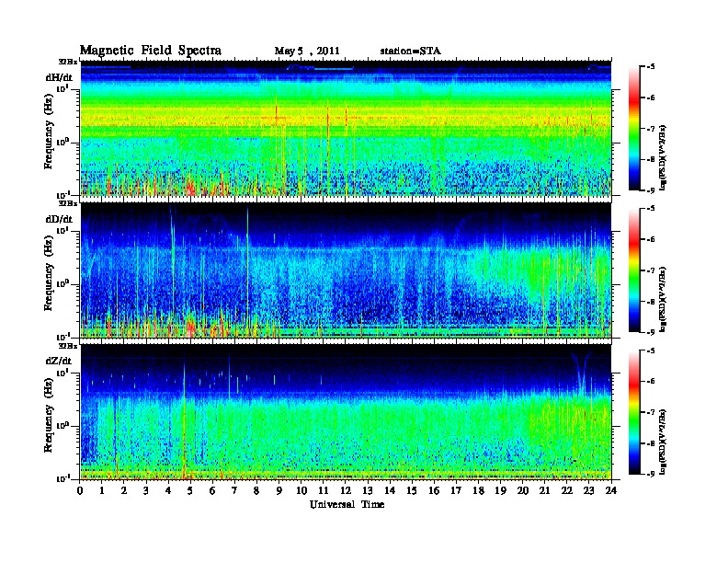Click the hour 14 tick label
This screenshot has width=728, height=563.
coord(390,491)
